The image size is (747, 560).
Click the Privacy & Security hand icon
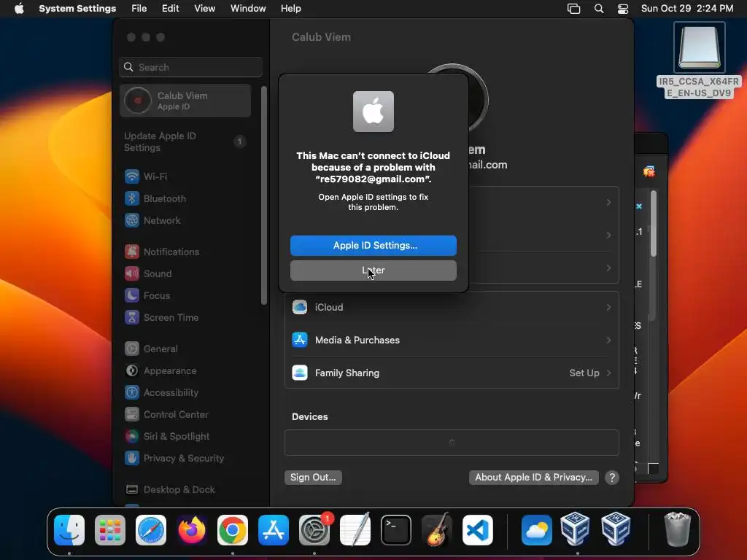click(x=132, y=459)
